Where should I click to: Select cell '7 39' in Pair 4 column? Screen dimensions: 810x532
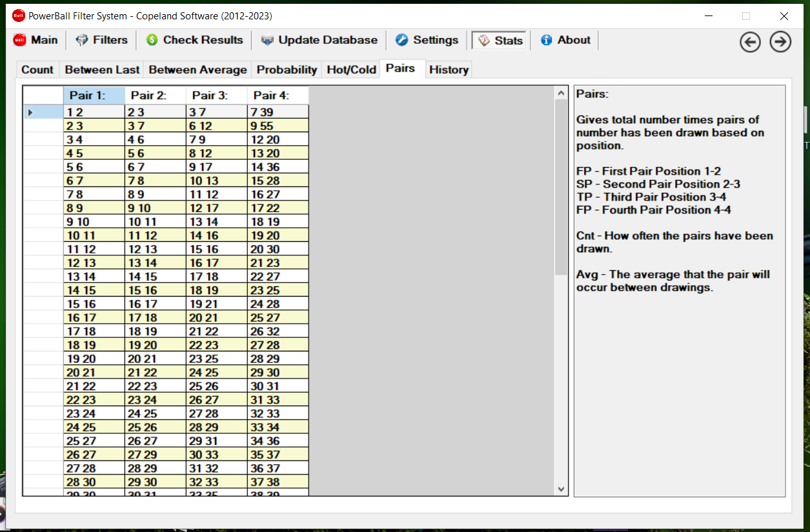click(x=278, y=112)
